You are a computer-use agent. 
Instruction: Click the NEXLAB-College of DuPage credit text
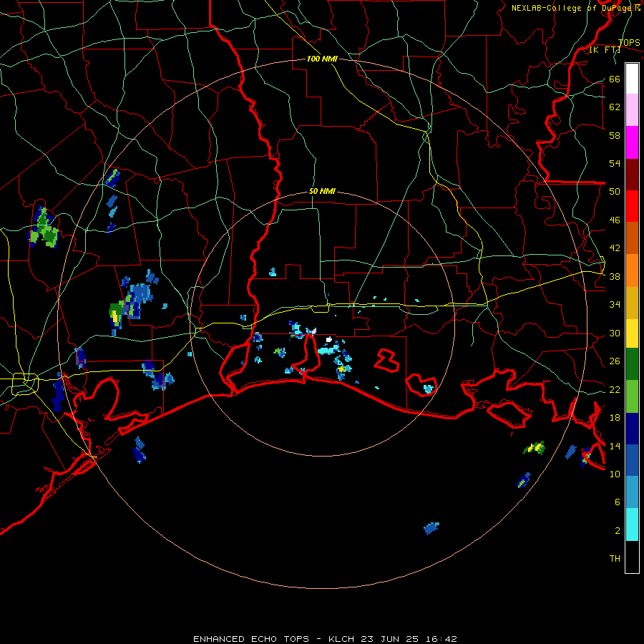pos(575,8)
